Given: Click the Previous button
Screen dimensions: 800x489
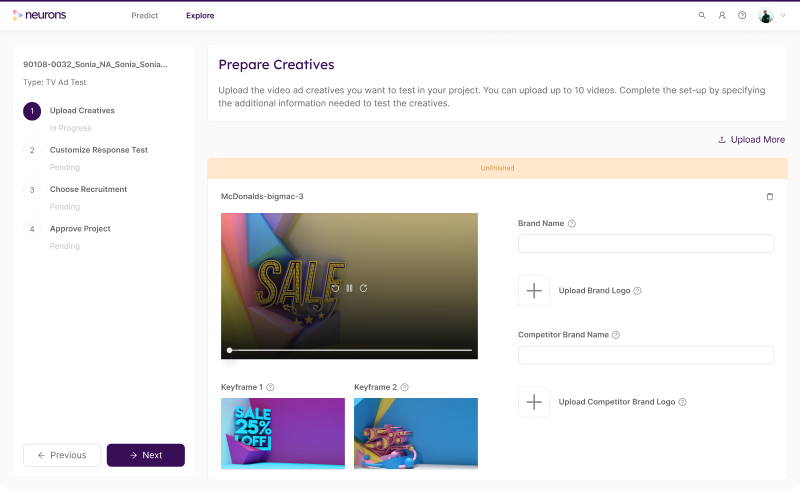Looking at the screenshot, I should [x=62, y=455].
